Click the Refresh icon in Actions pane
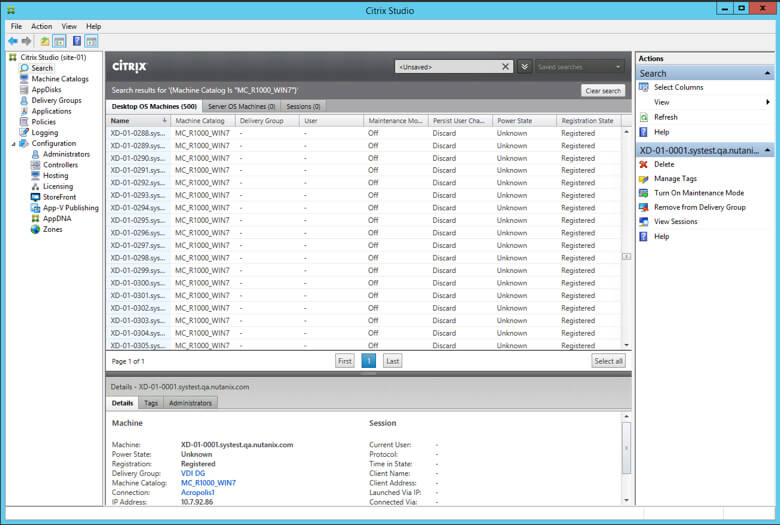Image resolution: width=780 pixels, height=525 pixels. (644, 117)
